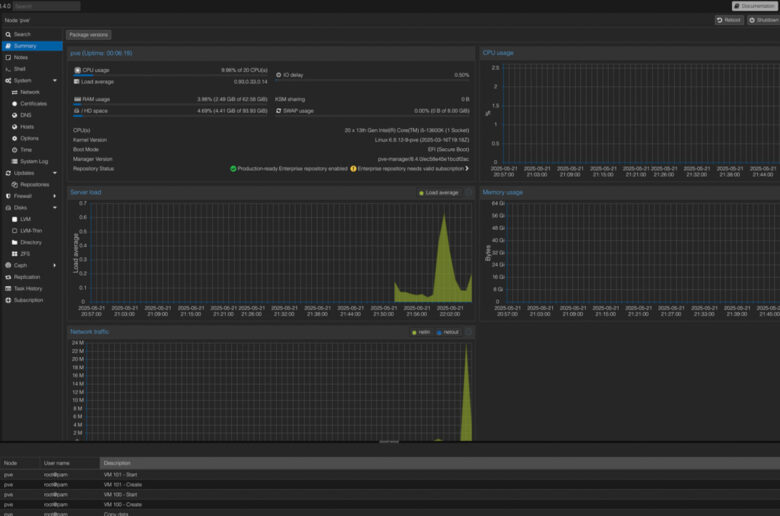Click the top Search input field
This screenshot has height=516, width=780.
pos(46,6)
